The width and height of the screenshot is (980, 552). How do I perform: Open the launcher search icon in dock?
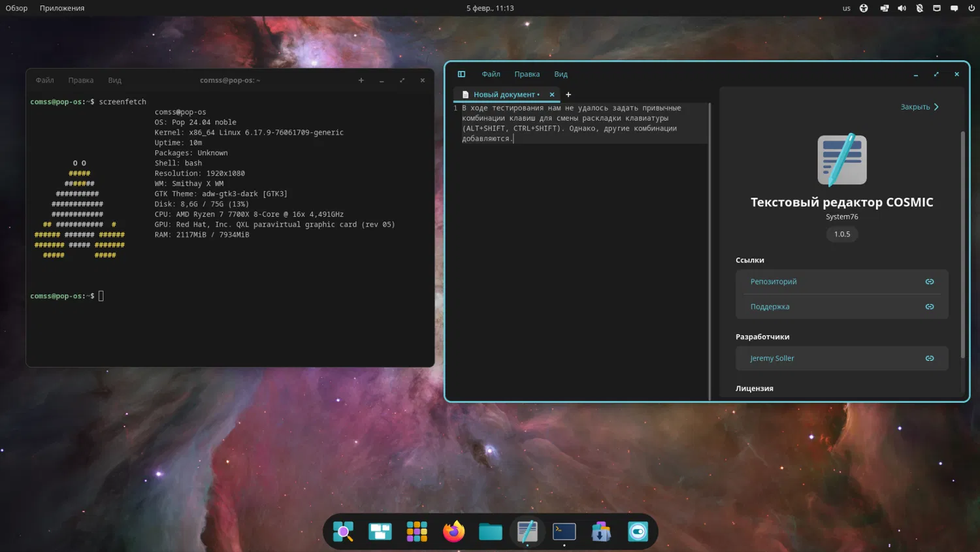(343, 532)
